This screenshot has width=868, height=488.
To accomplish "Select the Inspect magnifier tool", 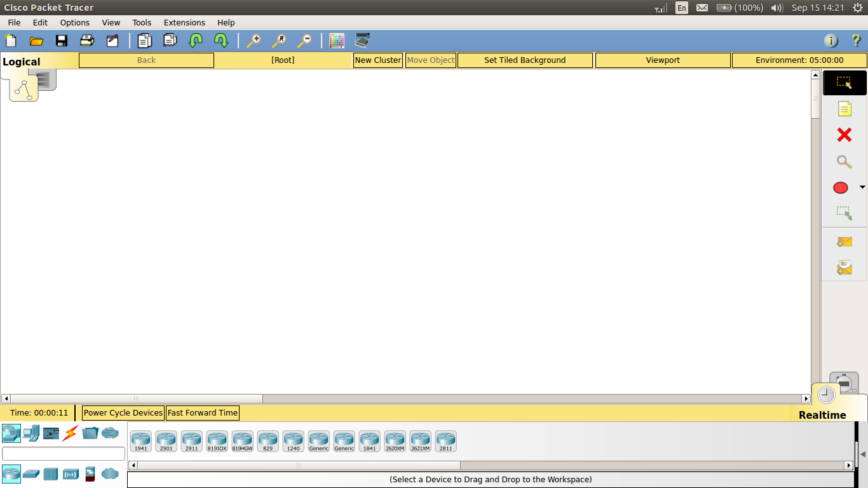I will click(844, 162).
